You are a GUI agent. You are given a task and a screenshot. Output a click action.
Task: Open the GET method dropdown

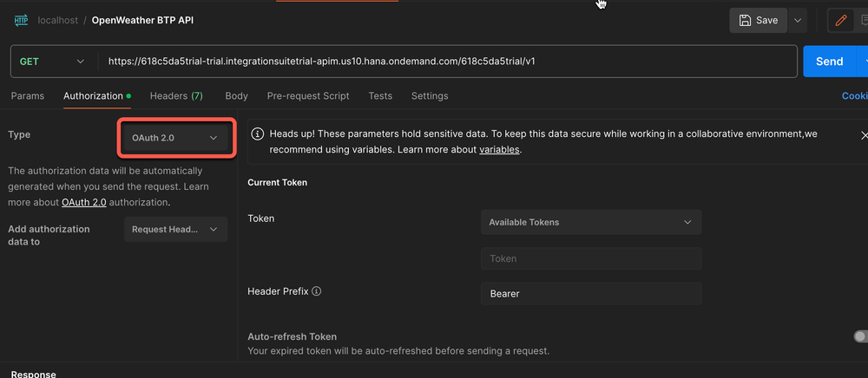(x=52, y=62)
